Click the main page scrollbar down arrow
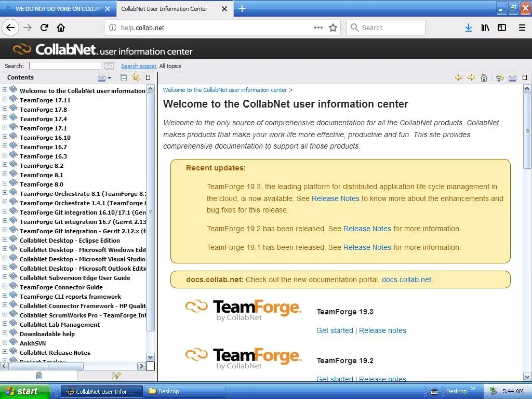Image resolution: width=532 pixels, height=399 pixels. [527, 377]
